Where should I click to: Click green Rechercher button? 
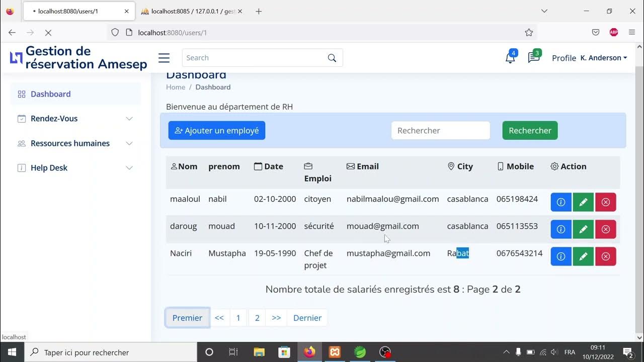[x=530, y=130]
